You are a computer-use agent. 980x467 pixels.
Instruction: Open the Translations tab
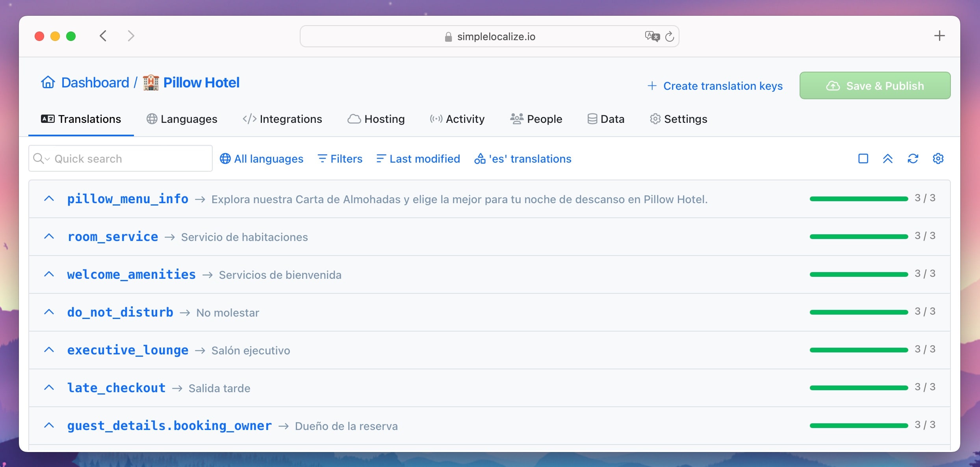[81, 119]
